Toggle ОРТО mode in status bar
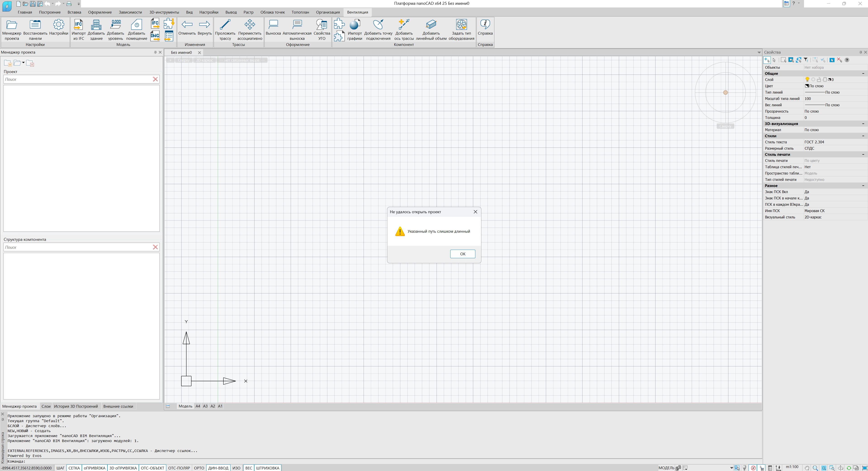Image resolution: width=868 pixels, height=471 pixels. tap(199, 468)
